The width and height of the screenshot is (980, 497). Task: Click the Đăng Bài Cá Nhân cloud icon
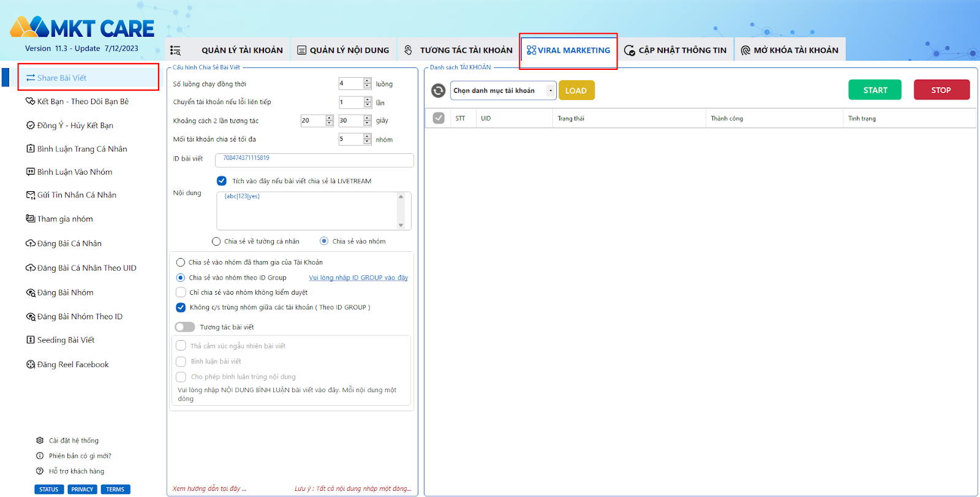[x=31, y=243]
